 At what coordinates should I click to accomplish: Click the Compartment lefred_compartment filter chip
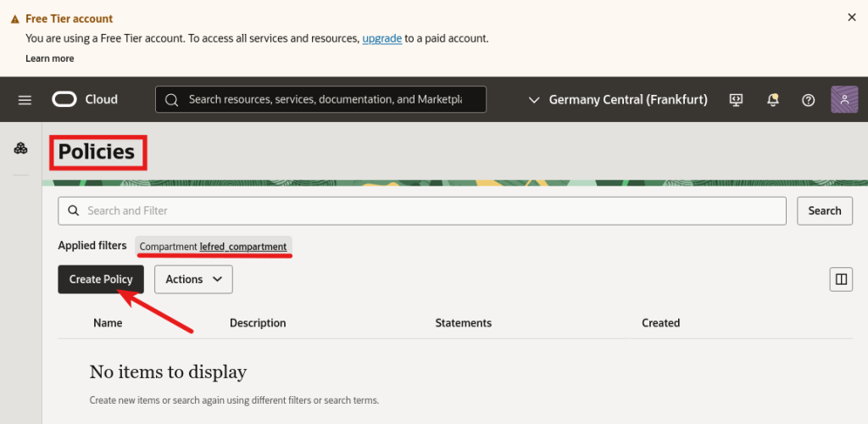[214, 247]
